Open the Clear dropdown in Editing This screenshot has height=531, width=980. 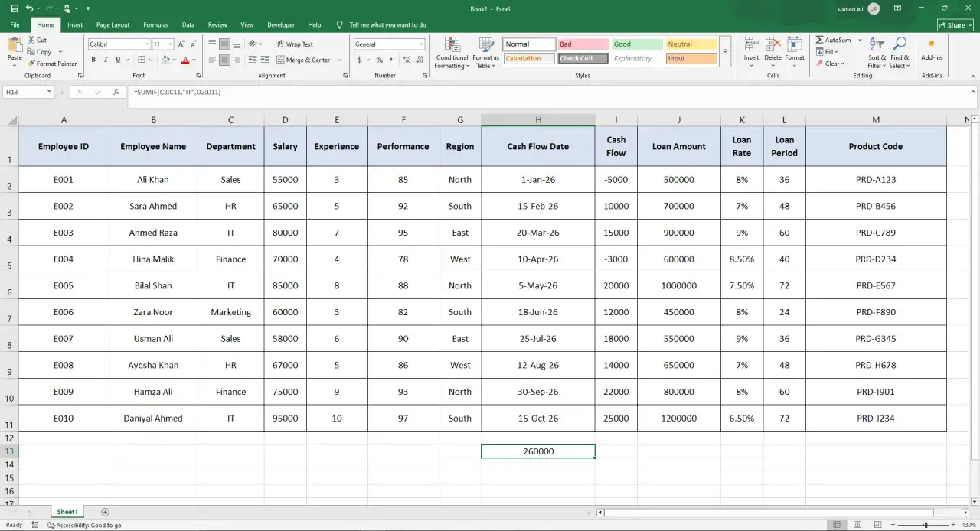(830, 64)
